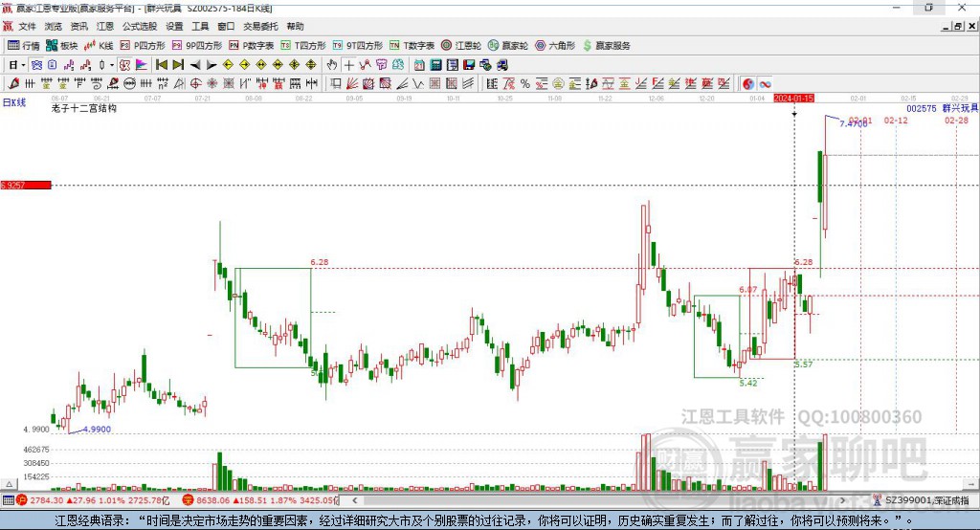Viewport: 980px width, 530px height.
Task: Click the 日K线 period label
Action: coord(14,102)
